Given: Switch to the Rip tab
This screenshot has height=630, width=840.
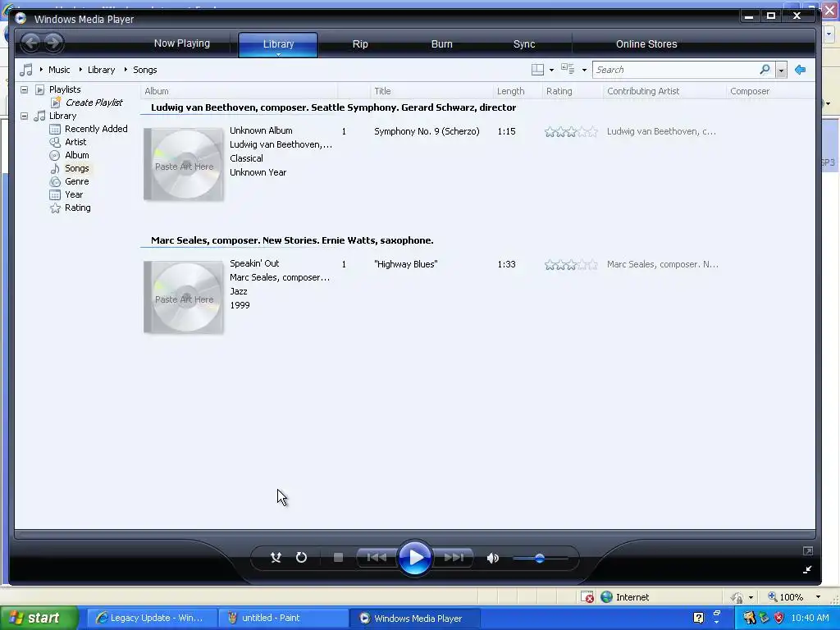Looking at the screenshot, I should [360, 44].
